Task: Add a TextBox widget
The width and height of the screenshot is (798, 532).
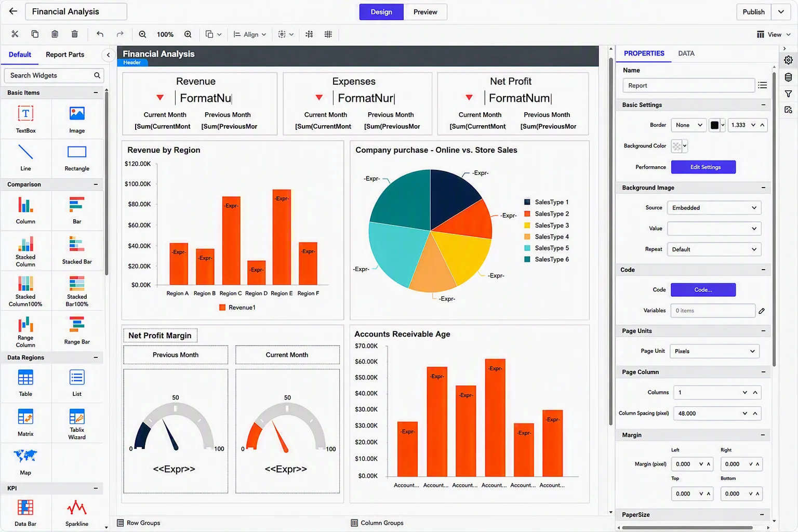Action: tap(25, 119)
